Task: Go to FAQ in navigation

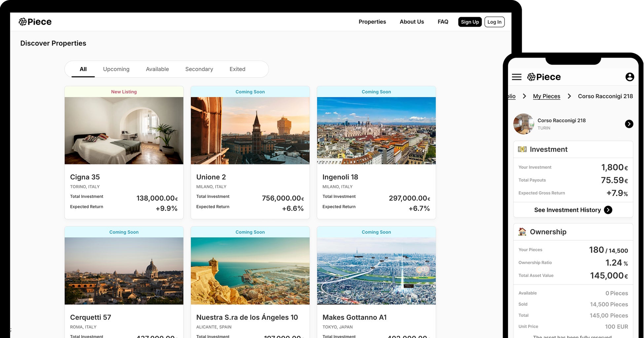Action: pos(443,22)
